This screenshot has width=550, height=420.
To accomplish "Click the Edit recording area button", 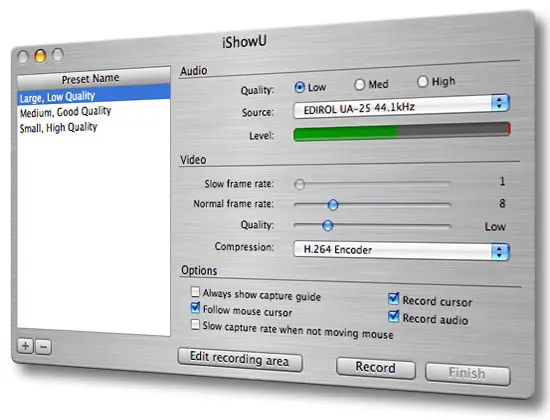I will coord(240,359).
